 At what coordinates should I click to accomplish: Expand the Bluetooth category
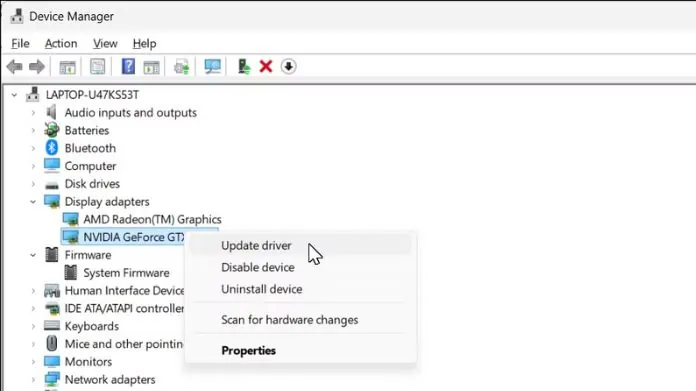pos(33,148)
